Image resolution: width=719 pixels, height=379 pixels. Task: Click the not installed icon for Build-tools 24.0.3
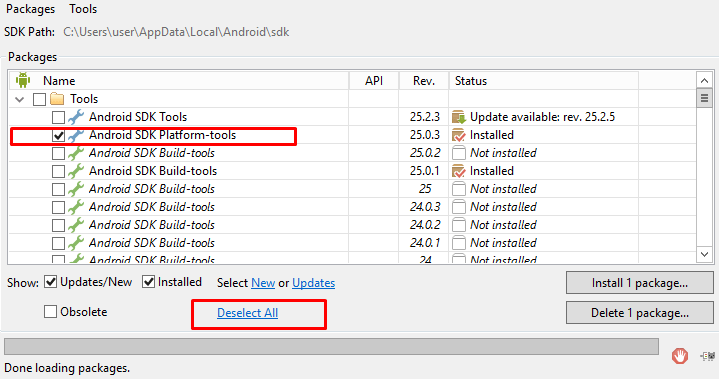pos(459,207)
